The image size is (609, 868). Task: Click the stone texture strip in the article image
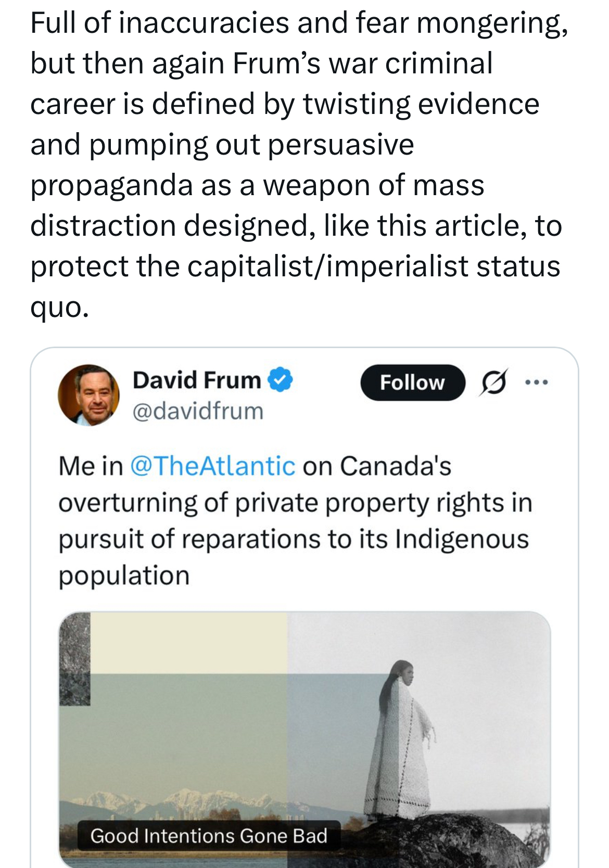74,658
